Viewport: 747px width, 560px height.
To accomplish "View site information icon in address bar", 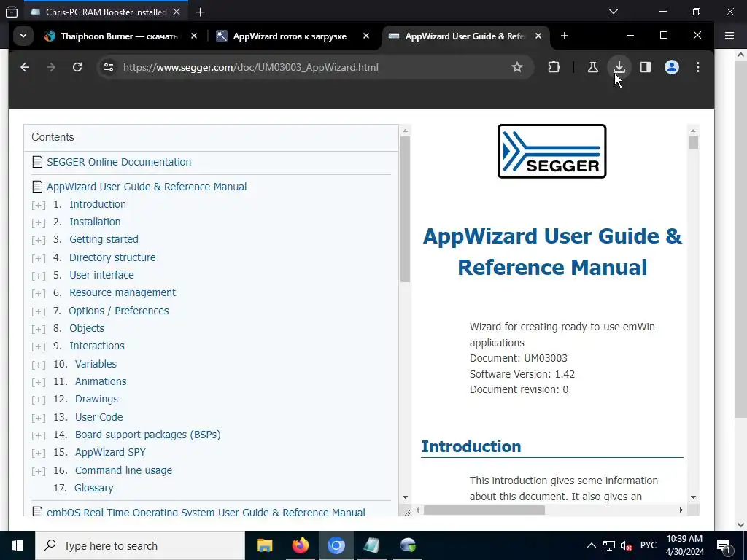I will (x=109, y=67).
